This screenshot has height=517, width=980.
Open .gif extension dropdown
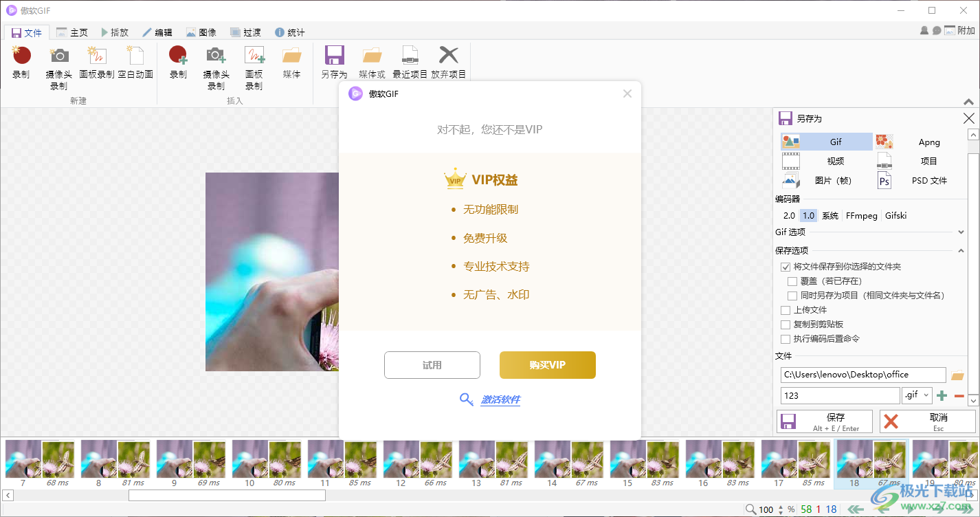917,395
